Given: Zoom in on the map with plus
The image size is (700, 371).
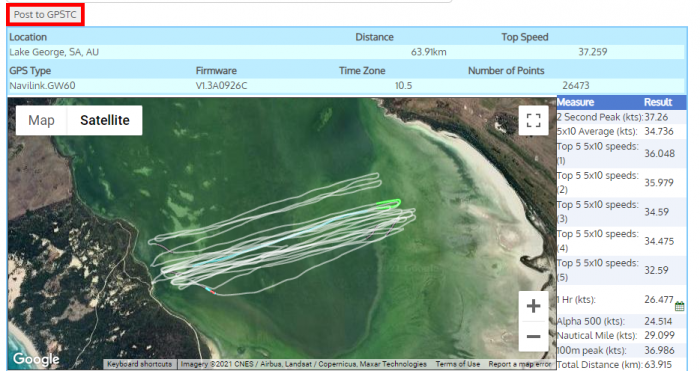Looking at the screenshot, I should click(x=533, y=306).
